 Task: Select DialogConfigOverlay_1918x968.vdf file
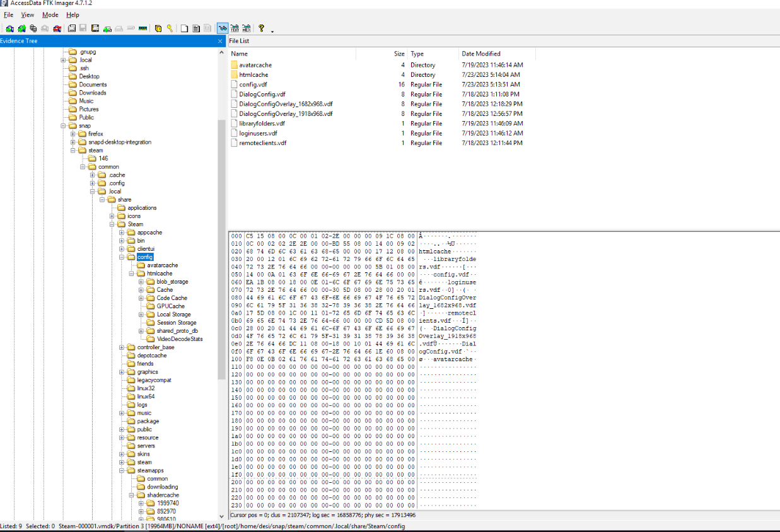point(286,113)
